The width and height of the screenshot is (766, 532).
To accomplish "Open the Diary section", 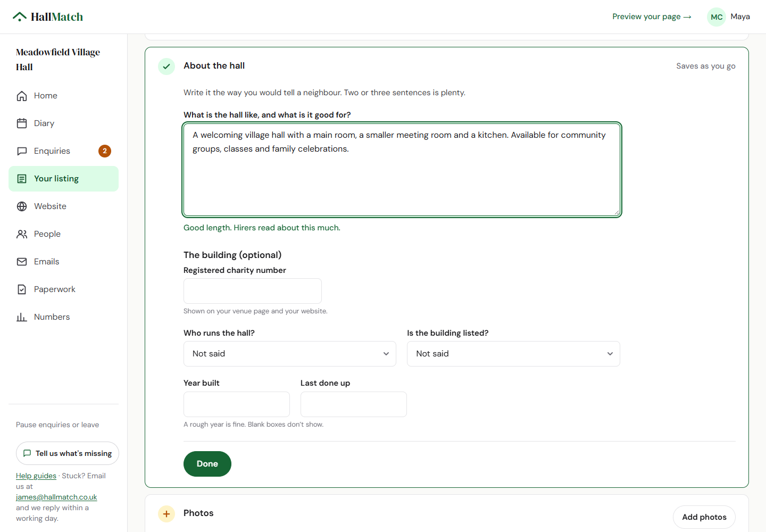I will tap(63, 123).
